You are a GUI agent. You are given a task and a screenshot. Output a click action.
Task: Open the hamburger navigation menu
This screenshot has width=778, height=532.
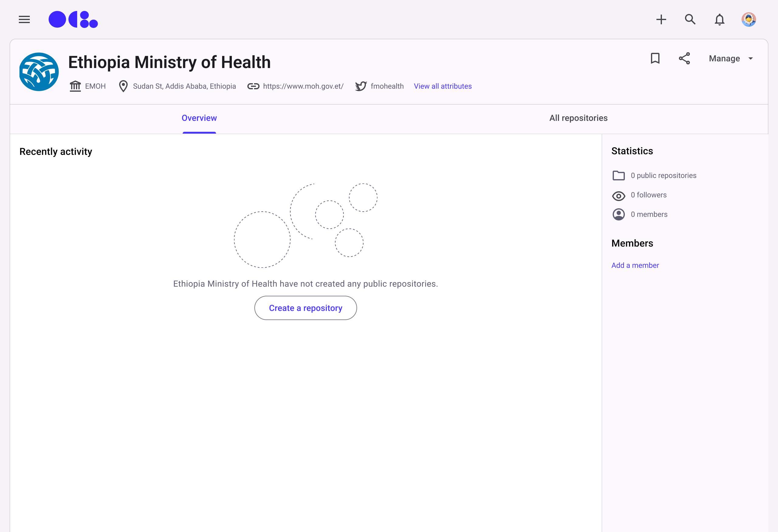24,19
